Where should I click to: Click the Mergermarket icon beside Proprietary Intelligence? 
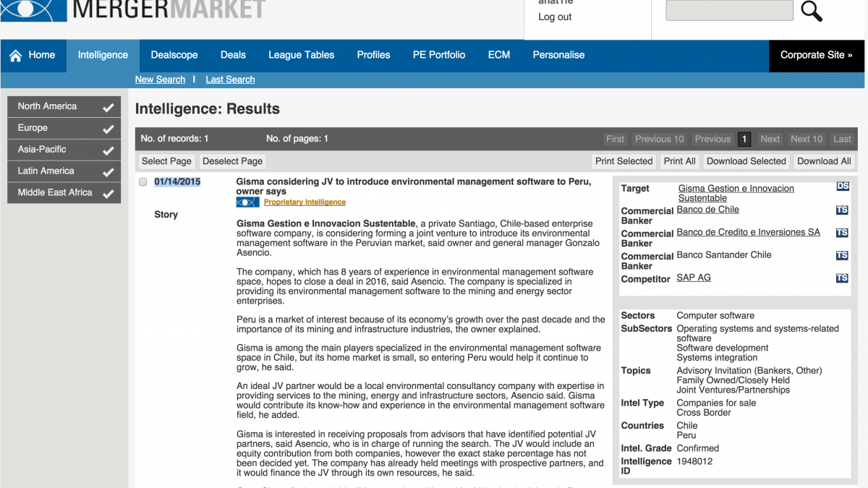click(247, 202)
